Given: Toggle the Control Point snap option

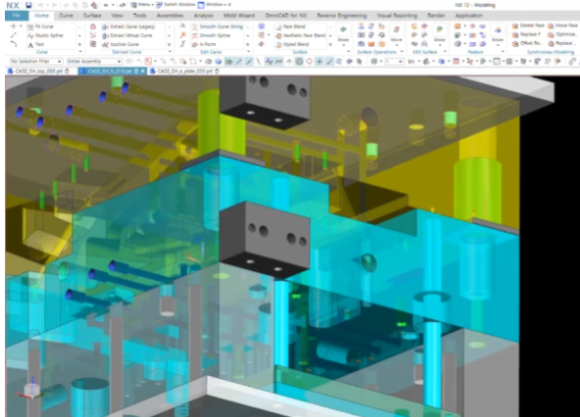Looking at the screenshot, I should point(259,61).
